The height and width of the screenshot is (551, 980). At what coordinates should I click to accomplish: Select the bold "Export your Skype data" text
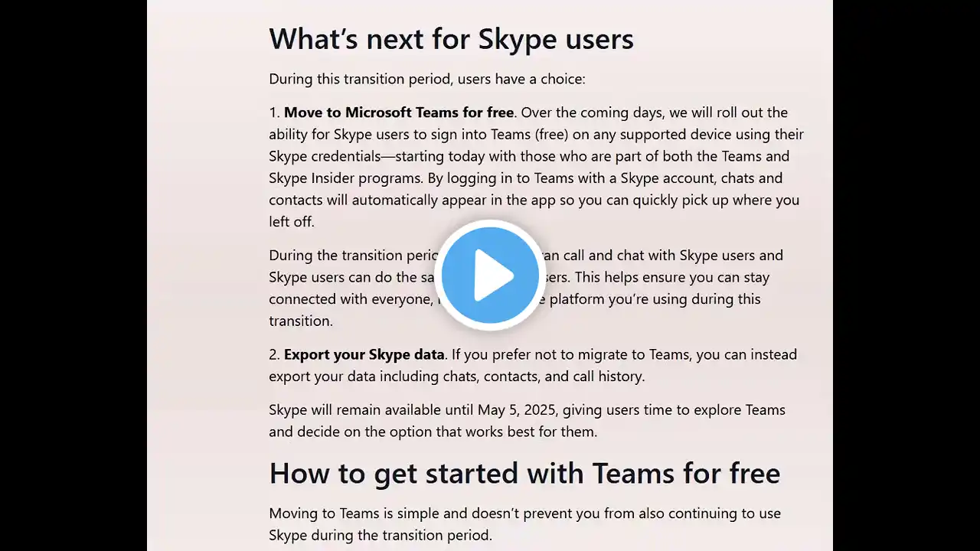tap(364, 354)
